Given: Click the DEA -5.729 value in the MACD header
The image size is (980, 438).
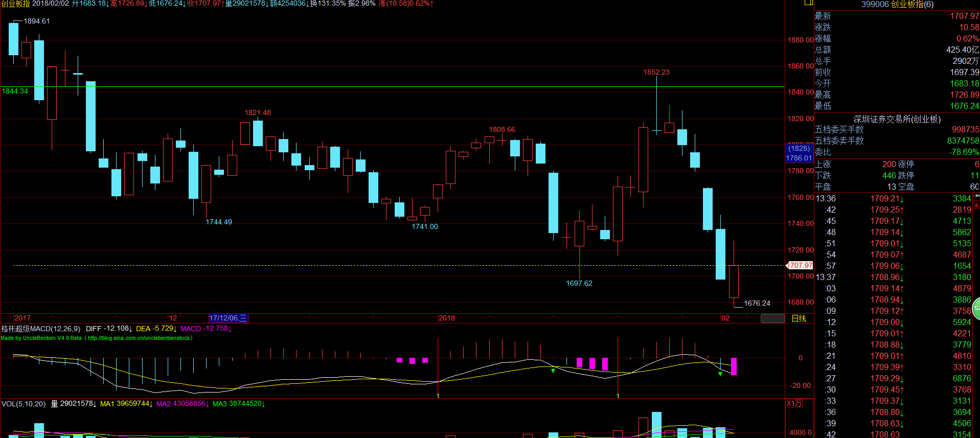Looking at the screenshot, I should [x=156, y=329].
